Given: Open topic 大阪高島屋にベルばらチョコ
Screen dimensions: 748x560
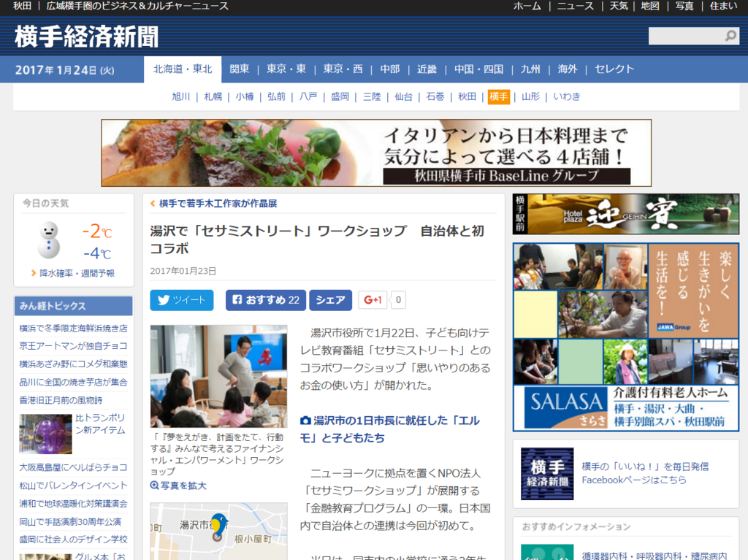Looking at the screenshot, I should (x=74, y=467).
